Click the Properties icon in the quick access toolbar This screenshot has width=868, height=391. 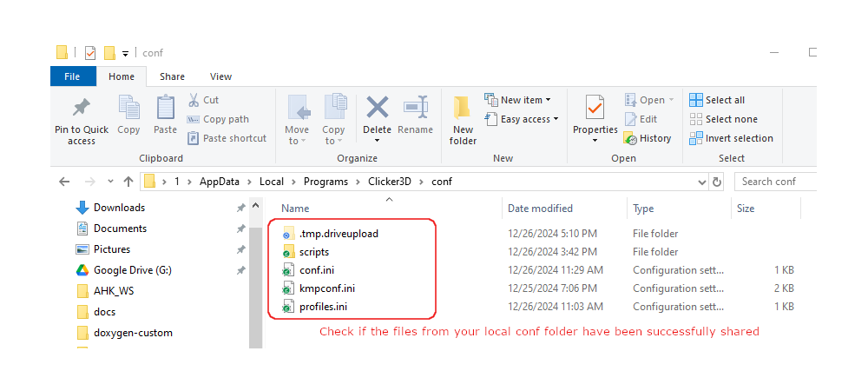(x=90, y=53)
